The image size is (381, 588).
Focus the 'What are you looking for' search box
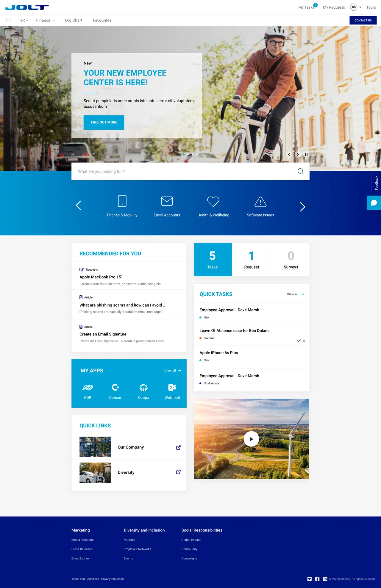[190, 171]
